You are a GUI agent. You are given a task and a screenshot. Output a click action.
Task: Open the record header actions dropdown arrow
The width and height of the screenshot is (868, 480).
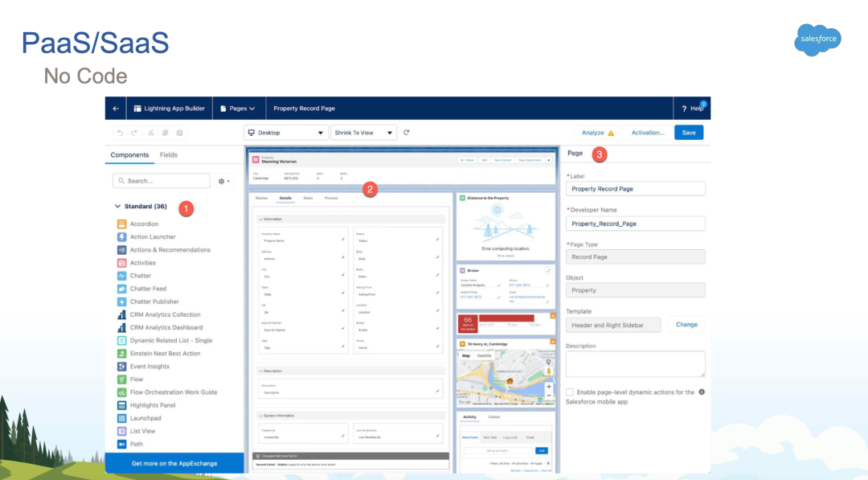coord(549,160)
